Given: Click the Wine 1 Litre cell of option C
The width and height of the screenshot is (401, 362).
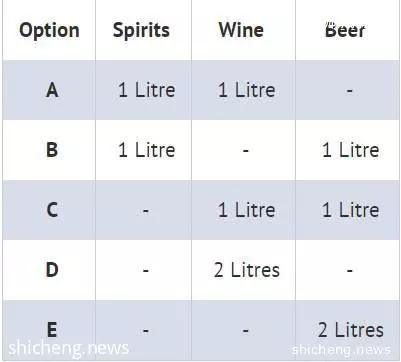Looking at the screenshot, I should [247, 210].
